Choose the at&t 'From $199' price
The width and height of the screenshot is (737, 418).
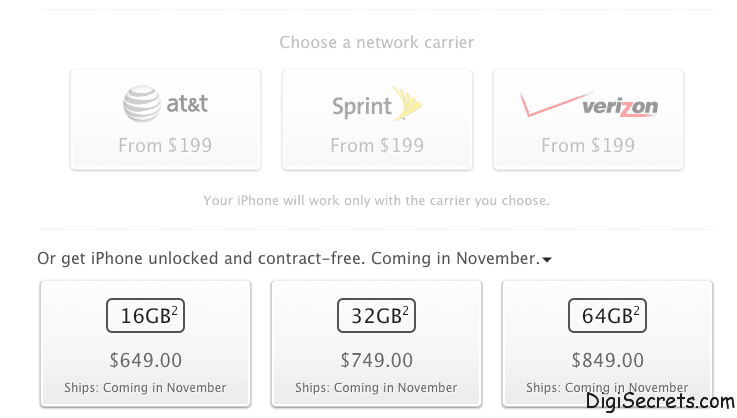(x=165, y=145)
